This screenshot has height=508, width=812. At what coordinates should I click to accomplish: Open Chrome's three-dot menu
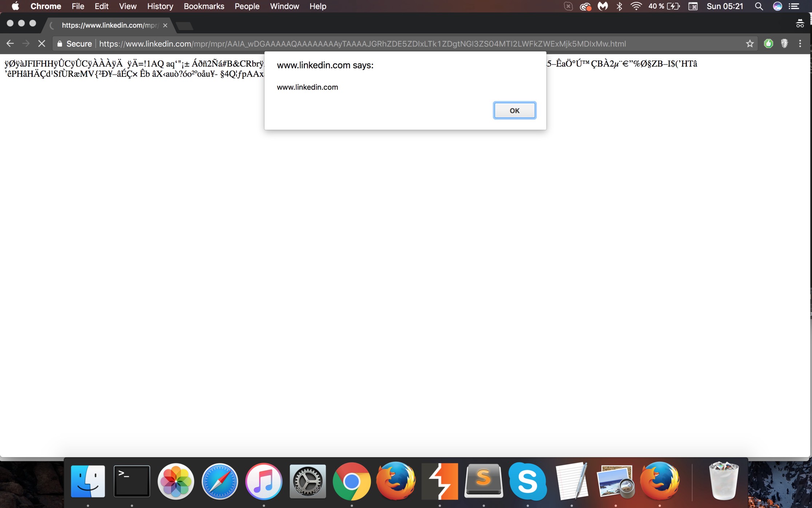coord(800,44)
